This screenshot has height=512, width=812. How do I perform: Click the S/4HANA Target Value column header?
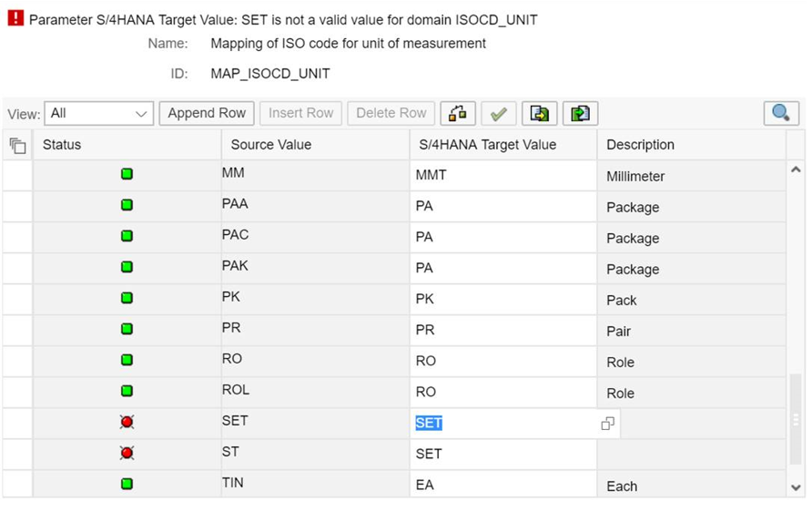point(503,145)
